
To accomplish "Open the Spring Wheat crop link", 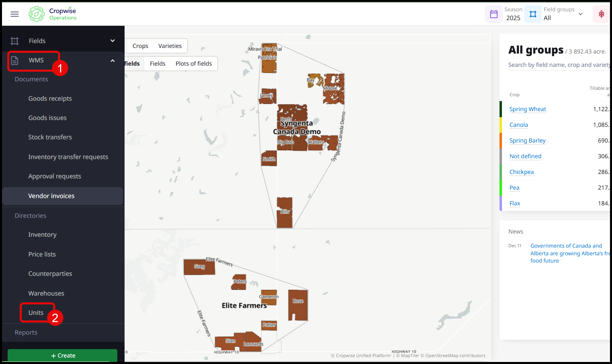I will (527, 109).
